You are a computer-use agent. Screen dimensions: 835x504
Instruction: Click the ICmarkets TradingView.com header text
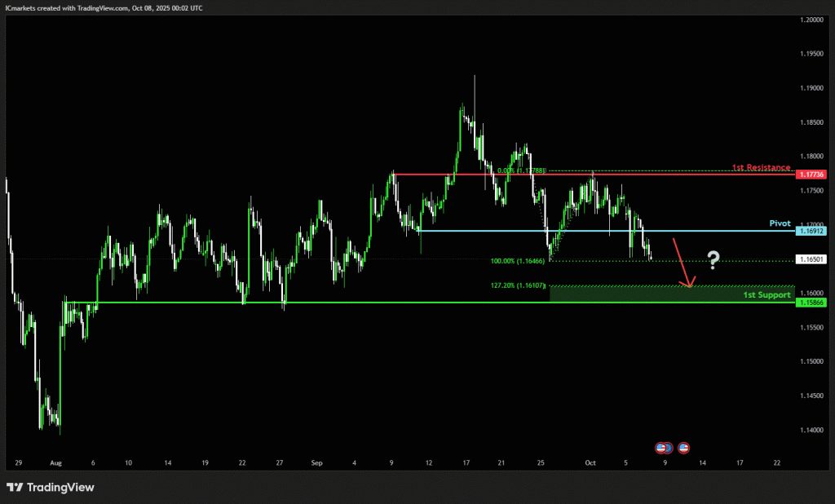pos(104,7)
